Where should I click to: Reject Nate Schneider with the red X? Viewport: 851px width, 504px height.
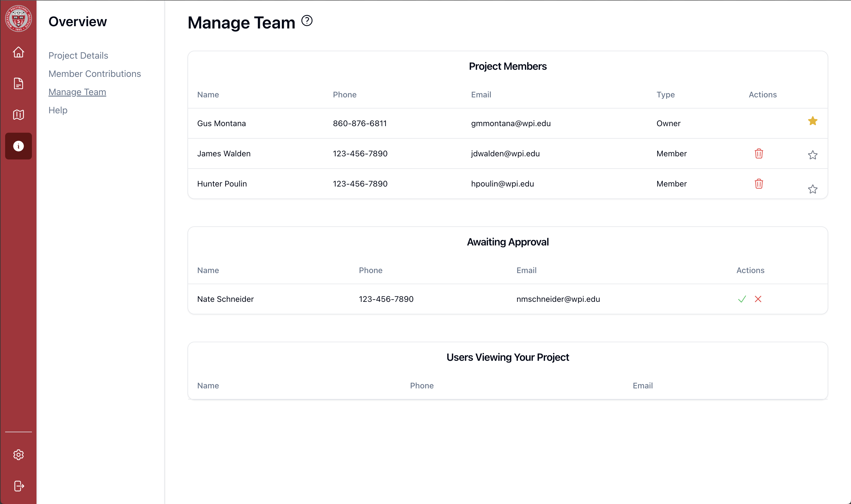point(759,299)
